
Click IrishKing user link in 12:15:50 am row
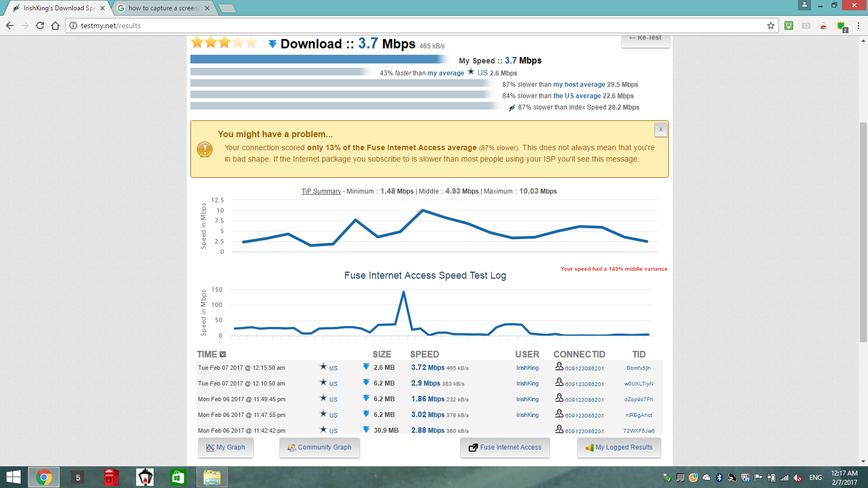[527, 368]
